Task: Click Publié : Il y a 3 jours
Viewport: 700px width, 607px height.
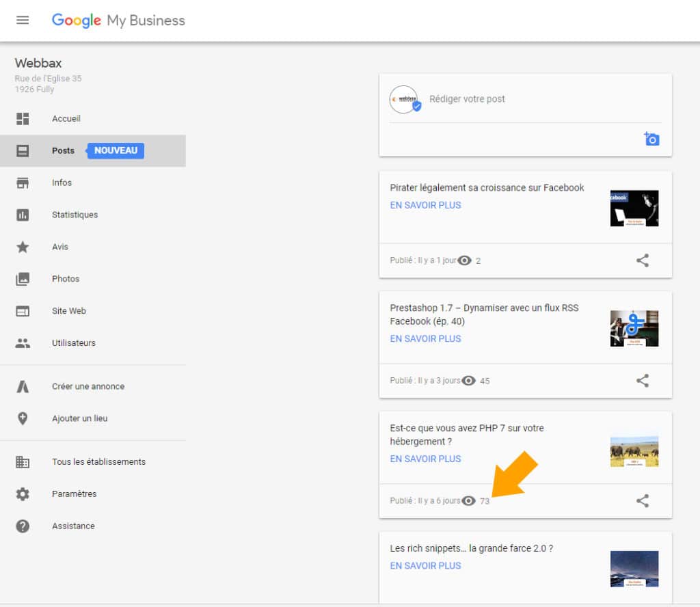Action: click(x=425, y=381)
